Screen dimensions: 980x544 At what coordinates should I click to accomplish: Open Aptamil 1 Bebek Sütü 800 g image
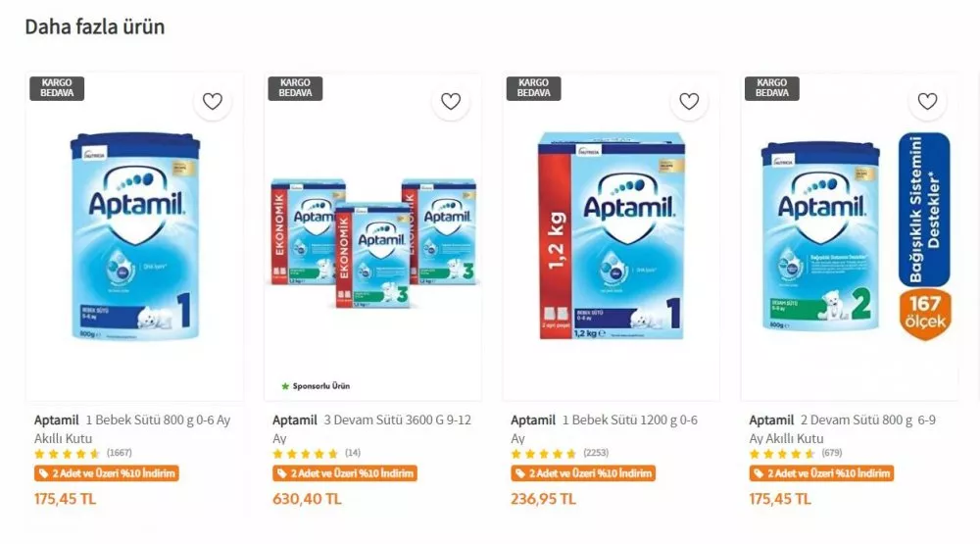(x=134, y=238)
